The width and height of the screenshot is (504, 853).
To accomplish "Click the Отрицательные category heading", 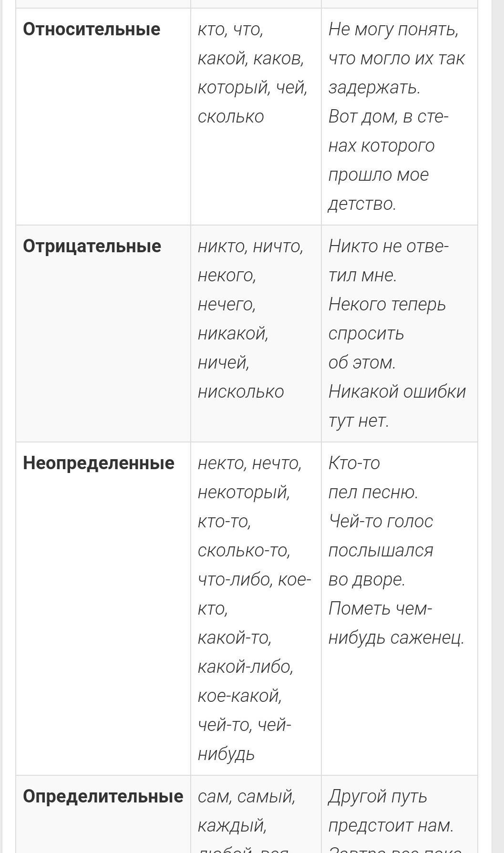I will [x=92, y=247].
